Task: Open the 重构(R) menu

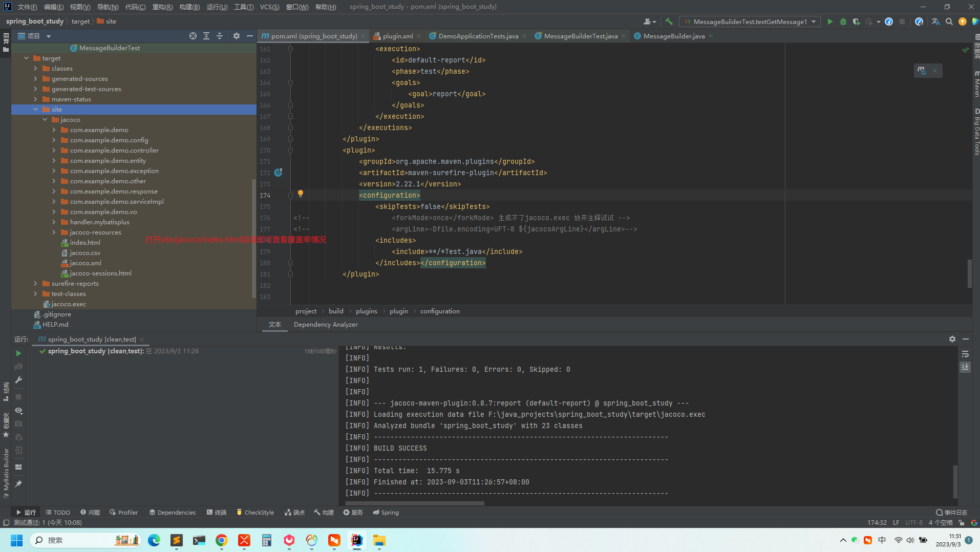Action: point(162,7)
